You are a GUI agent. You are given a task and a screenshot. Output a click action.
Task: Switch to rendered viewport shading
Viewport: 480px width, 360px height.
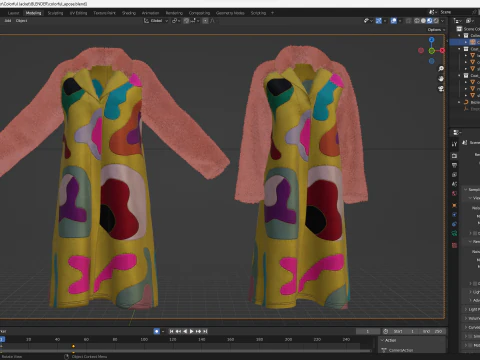[436, 21]
